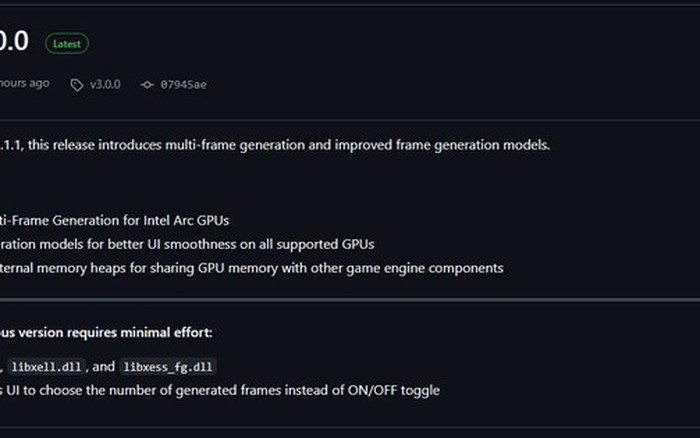Viewport: 700px width, 438px height.
Task: Click the commit icon before 07945ae
Action: pos(147,85)
